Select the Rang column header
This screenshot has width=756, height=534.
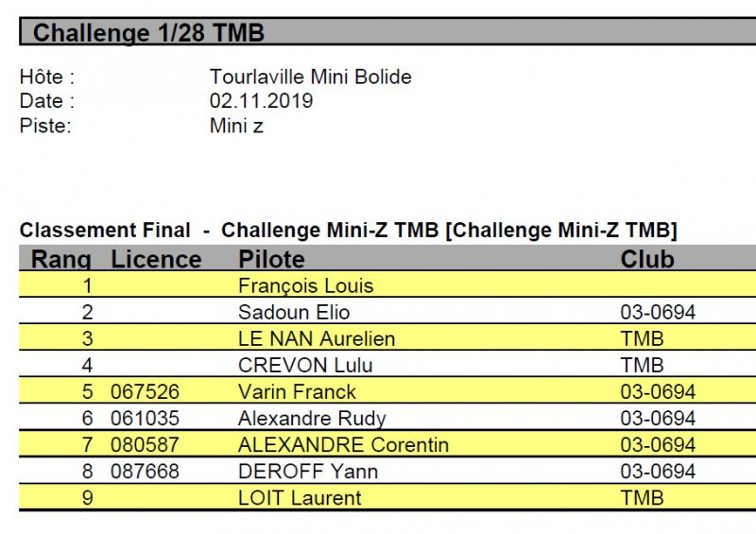tap(61, 260)
